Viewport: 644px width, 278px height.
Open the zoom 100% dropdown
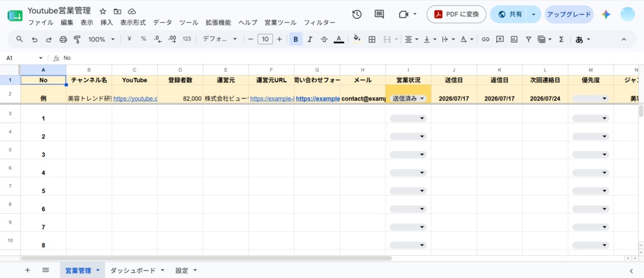click(101, 40)
